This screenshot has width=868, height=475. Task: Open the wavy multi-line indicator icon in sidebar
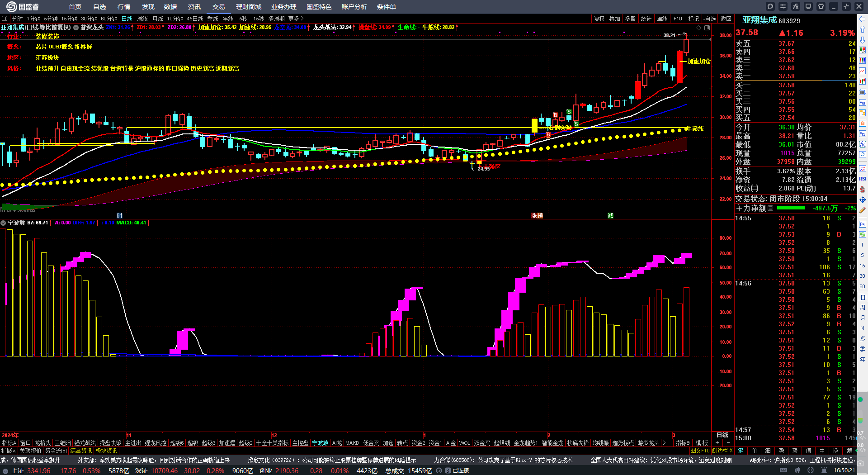[x=863, y=168]
